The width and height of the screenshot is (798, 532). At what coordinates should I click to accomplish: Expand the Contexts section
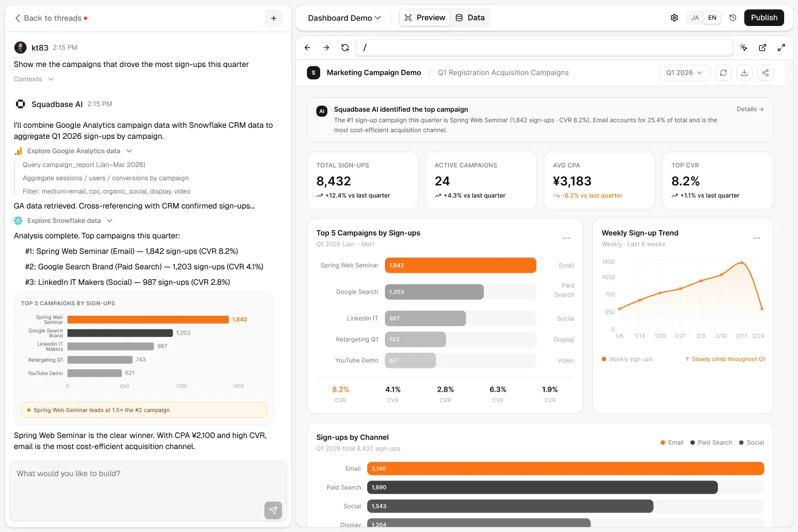(34, 79)
